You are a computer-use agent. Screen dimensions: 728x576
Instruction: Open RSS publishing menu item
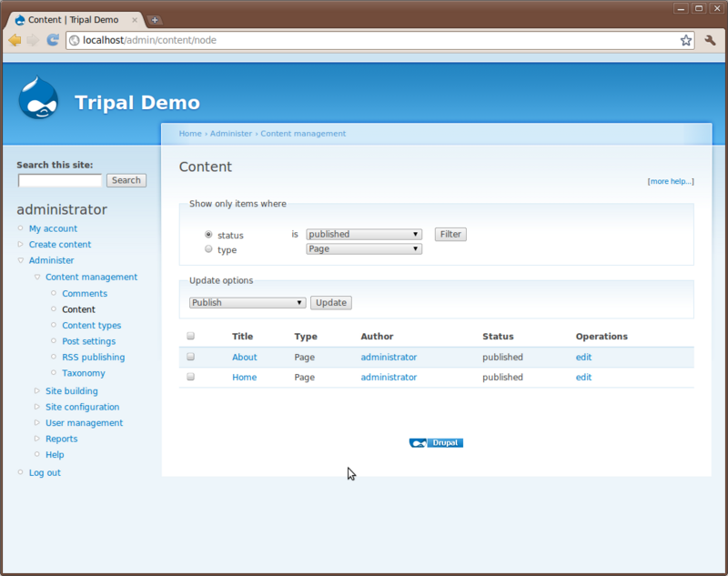(94, 357)
